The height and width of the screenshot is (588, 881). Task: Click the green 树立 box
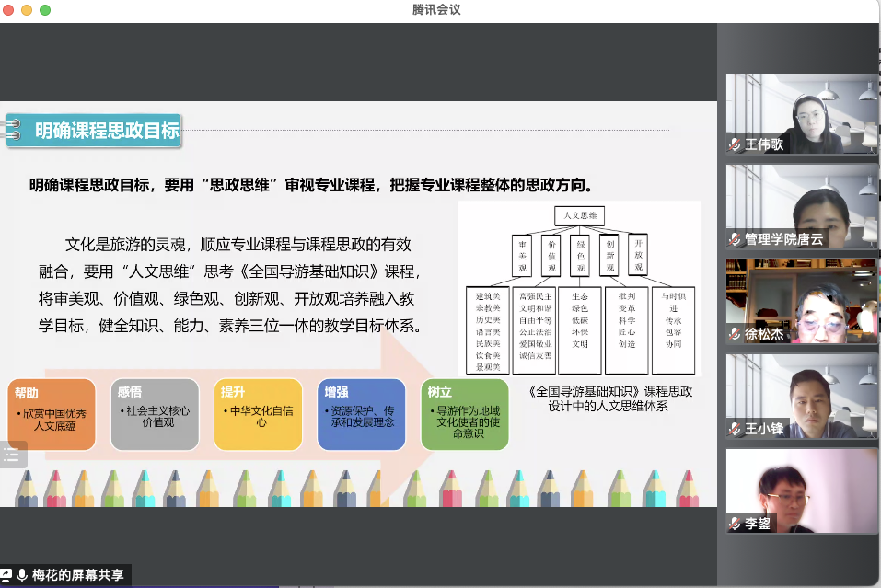tap(464, 414)
